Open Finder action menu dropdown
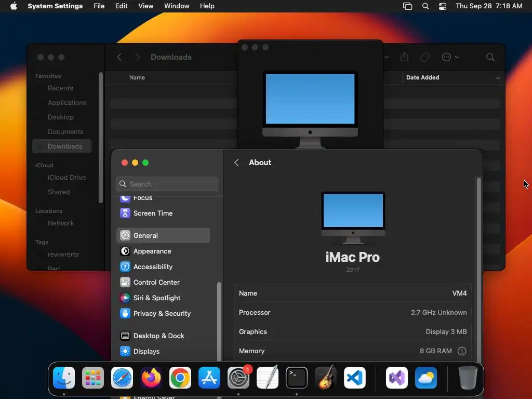532x399 pixels. 450,57
